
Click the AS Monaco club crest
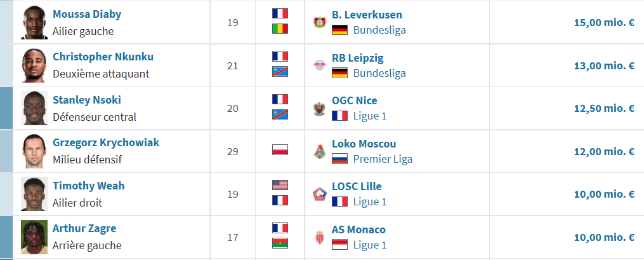pos(319,237)
